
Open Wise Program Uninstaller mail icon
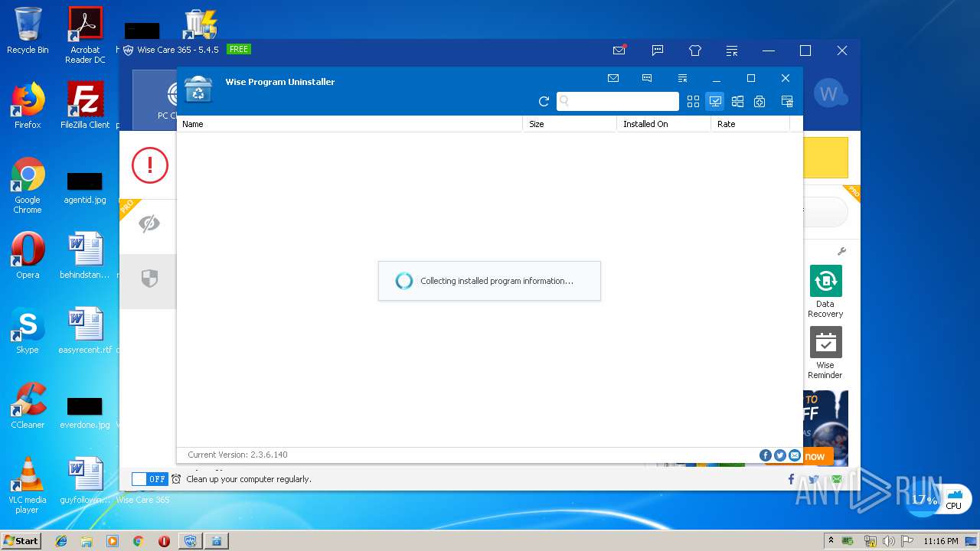[x=613, y=78]
